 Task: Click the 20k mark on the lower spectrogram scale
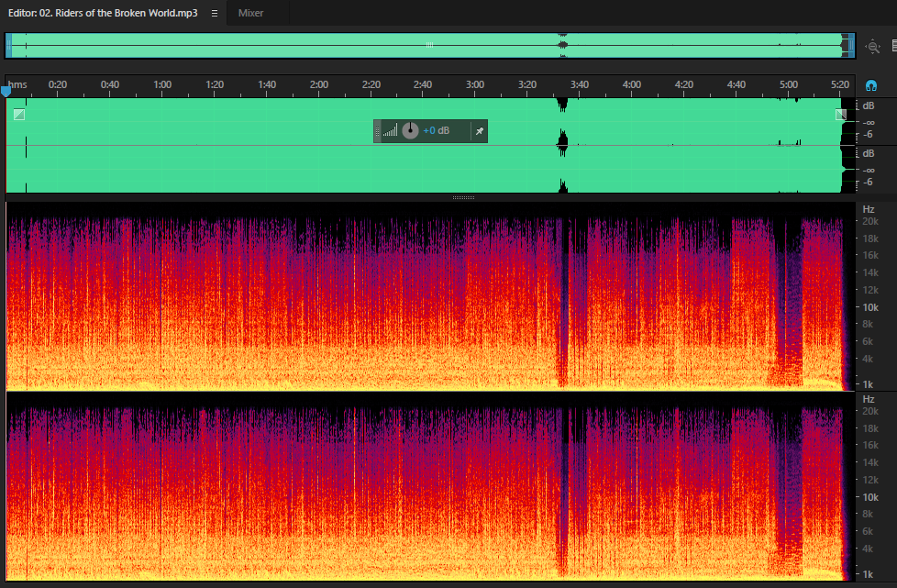[870, 411]
